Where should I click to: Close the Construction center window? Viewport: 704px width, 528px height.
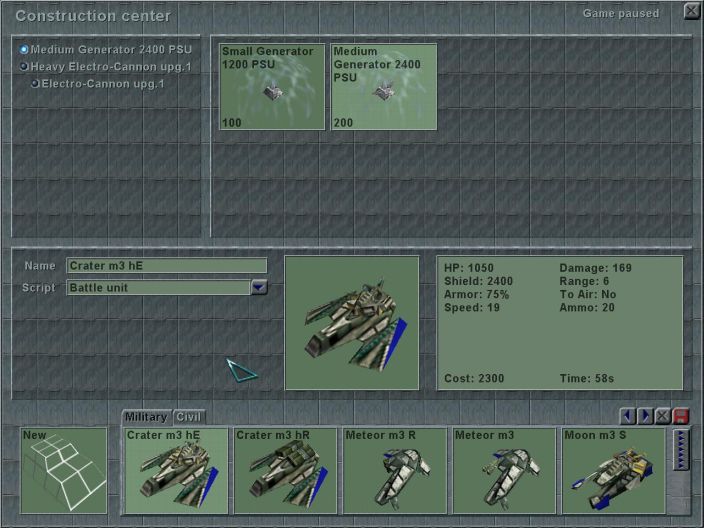pyautogui.click(x=691, y=10)
